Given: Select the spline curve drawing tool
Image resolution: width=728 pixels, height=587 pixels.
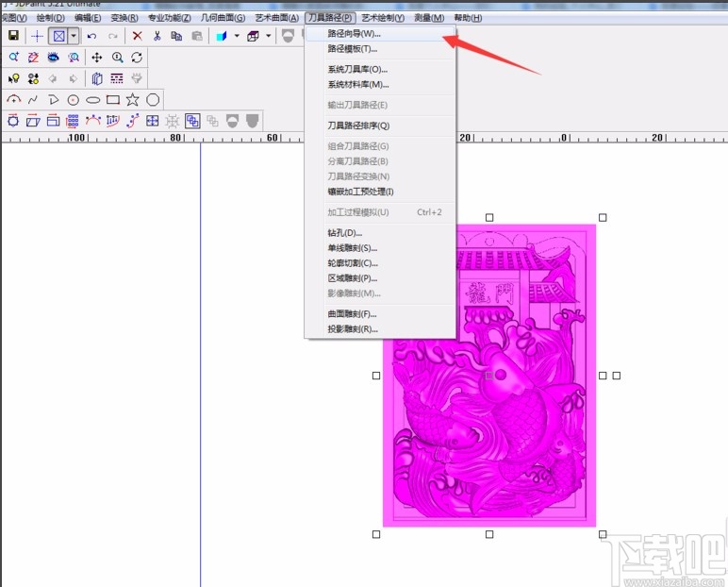Looking at the screenshot, I should 33,99.
